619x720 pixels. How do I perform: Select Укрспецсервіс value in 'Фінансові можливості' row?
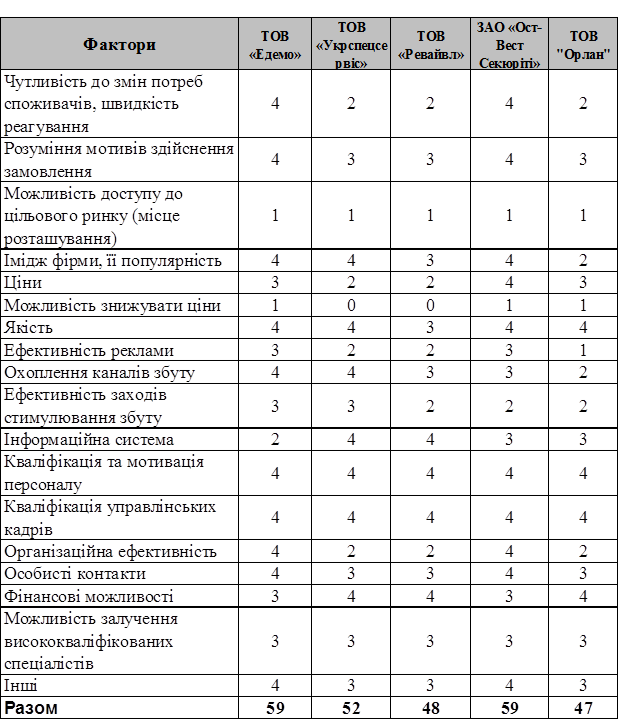point(351,596)
